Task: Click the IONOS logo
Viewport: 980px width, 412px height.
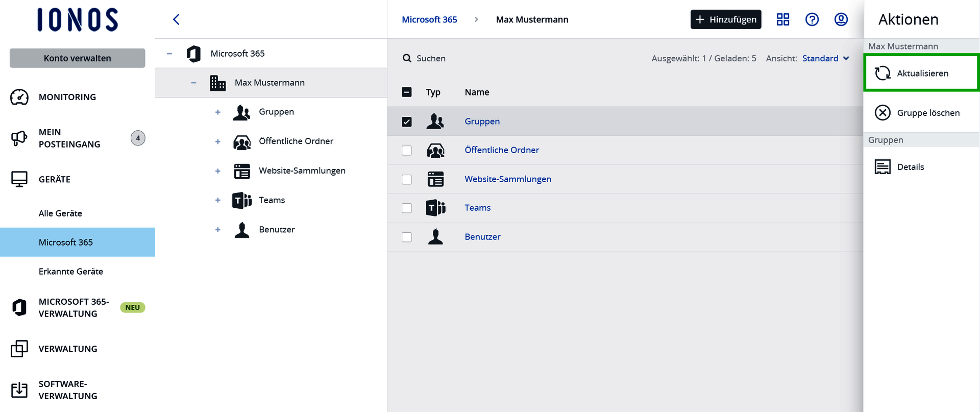Action: [78, 20]
